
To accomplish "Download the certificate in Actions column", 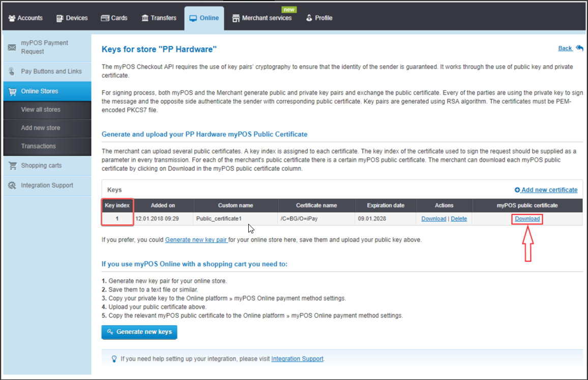I will [x=433, y=219].
